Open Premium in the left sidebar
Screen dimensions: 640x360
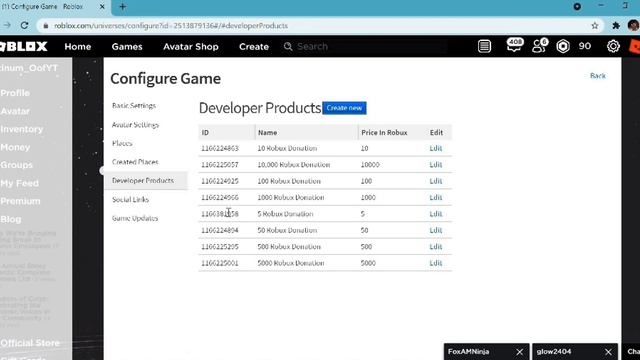20,201
